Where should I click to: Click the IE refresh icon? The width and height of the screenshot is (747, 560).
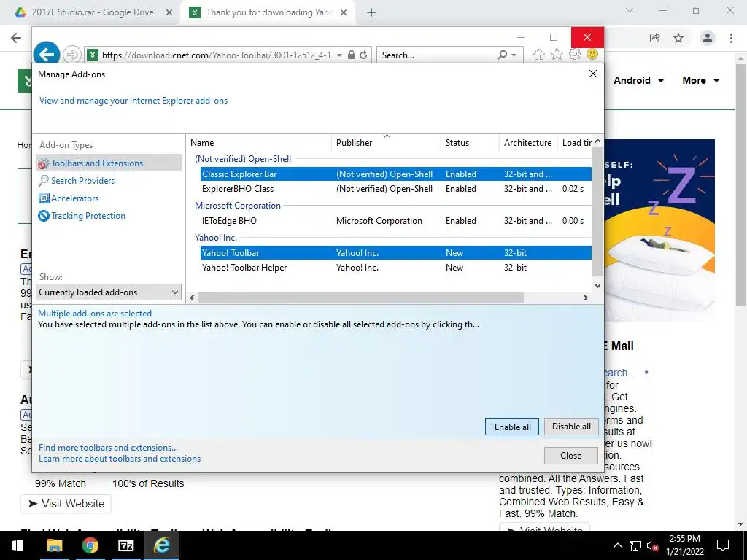(363, 55)
